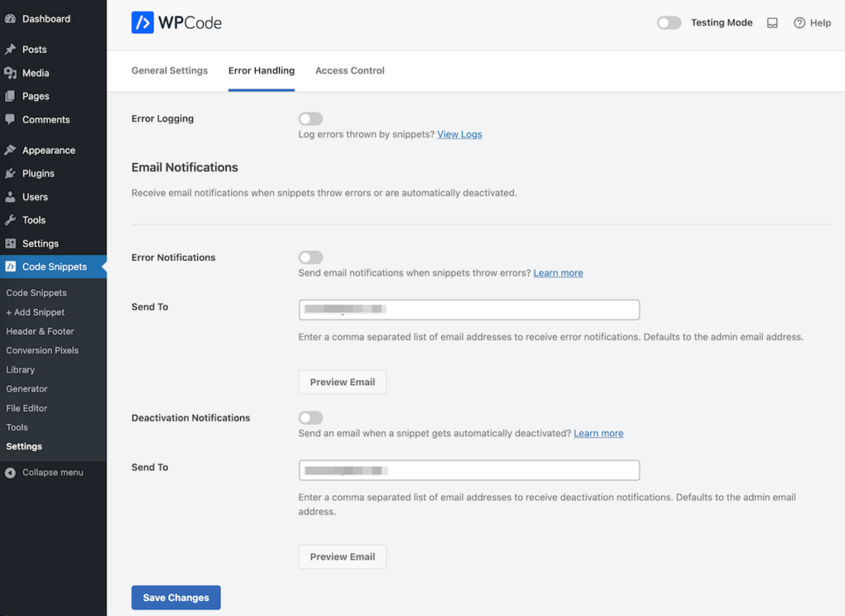The height and width of the screenshot is (616, 845).
Task: Click the Users icon in sidebar
Action: (12, 196)
